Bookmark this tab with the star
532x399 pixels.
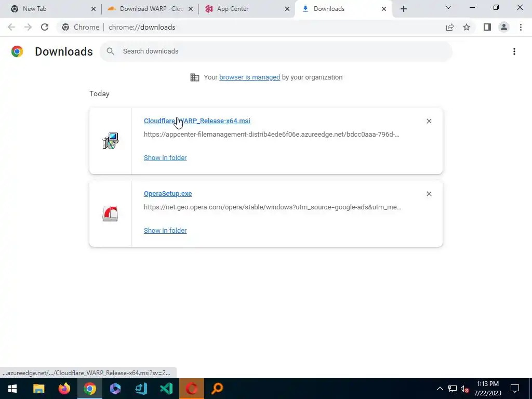(467, 27)
